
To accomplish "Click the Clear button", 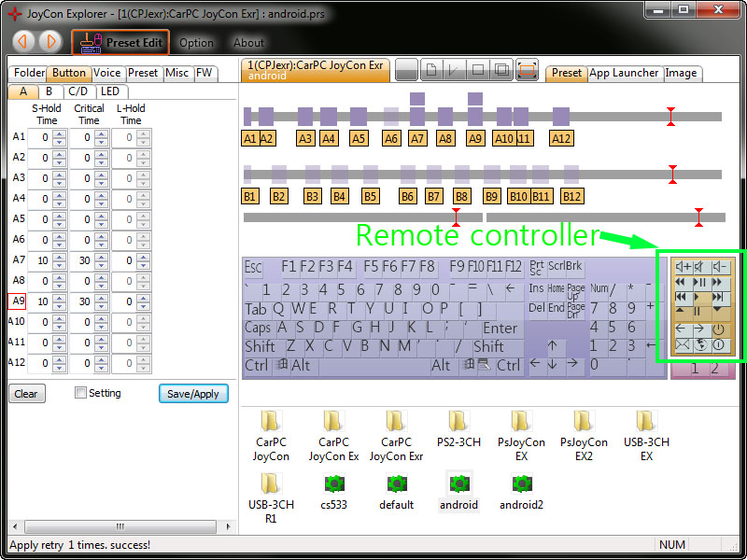I will 27,394.
